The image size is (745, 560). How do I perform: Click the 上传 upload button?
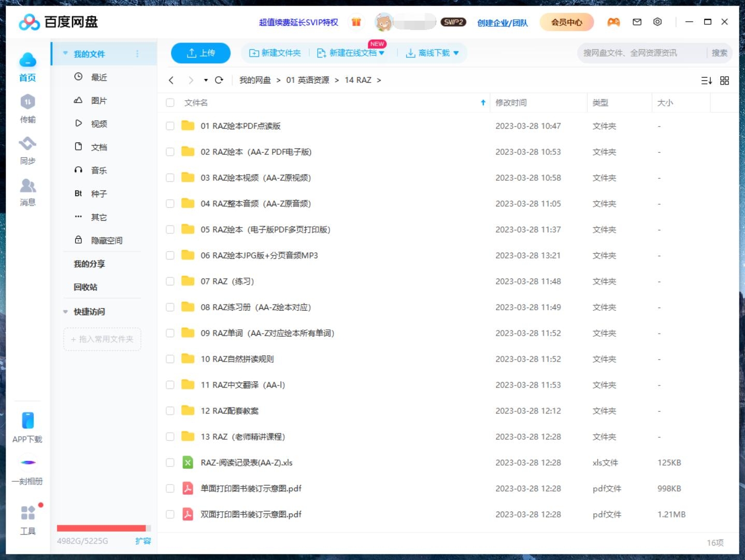[x=200, y=52]
